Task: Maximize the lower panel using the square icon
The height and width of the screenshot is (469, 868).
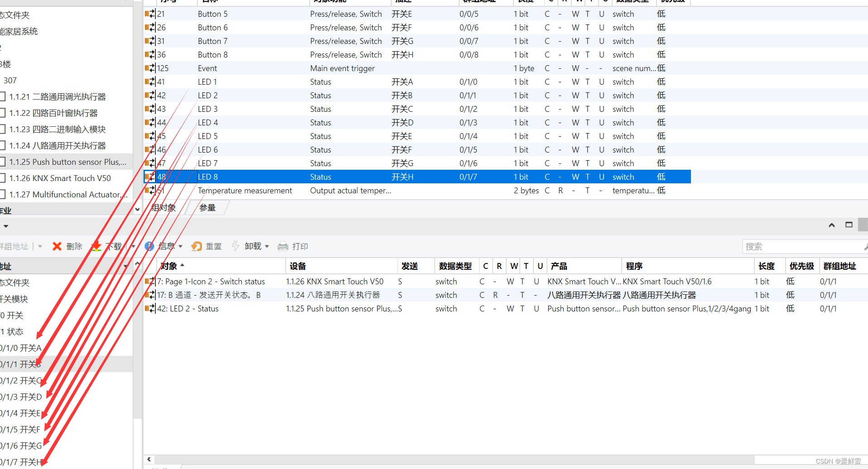Action: (x=849, y=225)
